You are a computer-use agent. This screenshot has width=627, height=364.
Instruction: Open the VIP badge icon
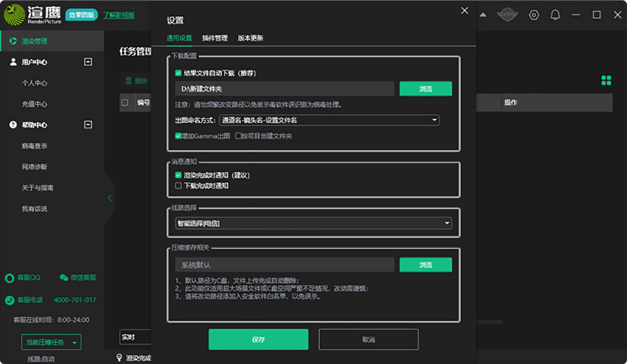click(507, 15)
